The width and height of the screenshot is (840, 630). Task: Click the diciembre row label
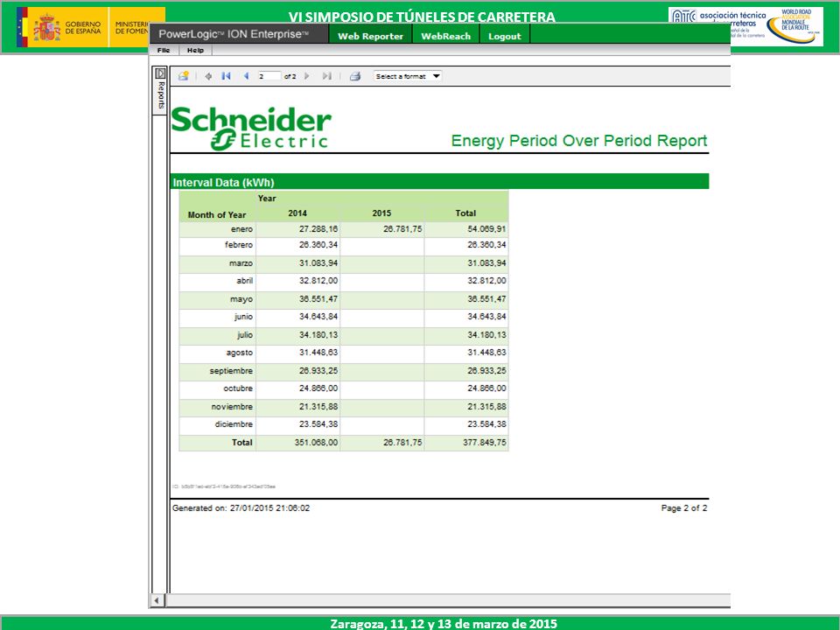[234, 424]
